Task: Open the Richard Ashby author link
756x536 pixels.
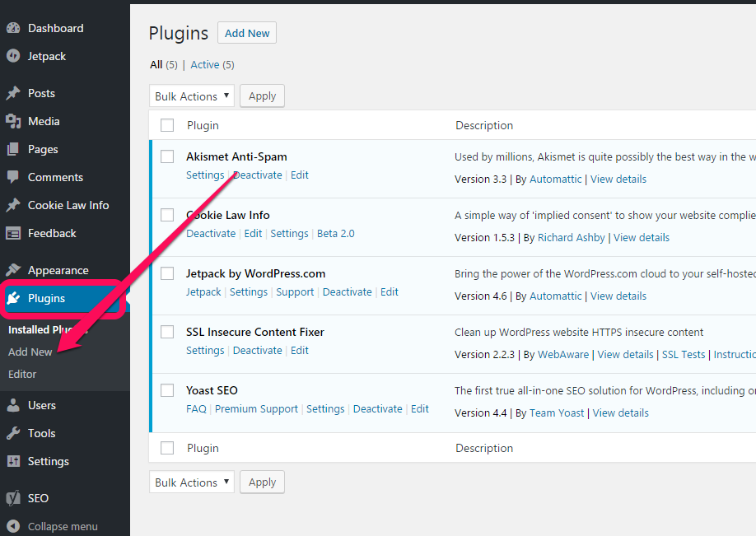Action: 571,238
